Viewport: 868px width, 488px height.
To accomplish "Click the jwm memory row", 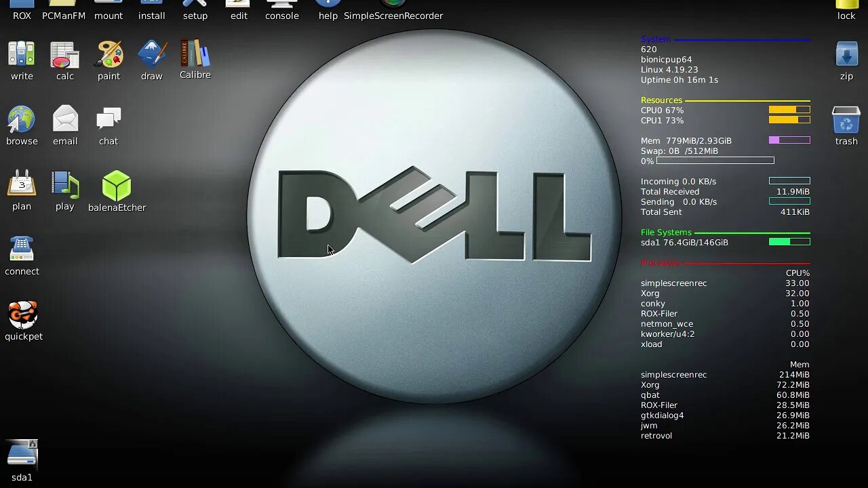I will [x=725, y=426].
